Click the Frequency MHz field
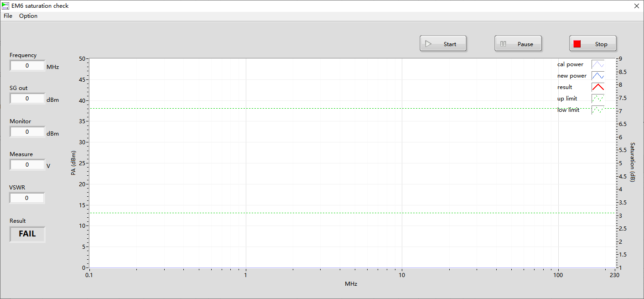 pos(27,66)
